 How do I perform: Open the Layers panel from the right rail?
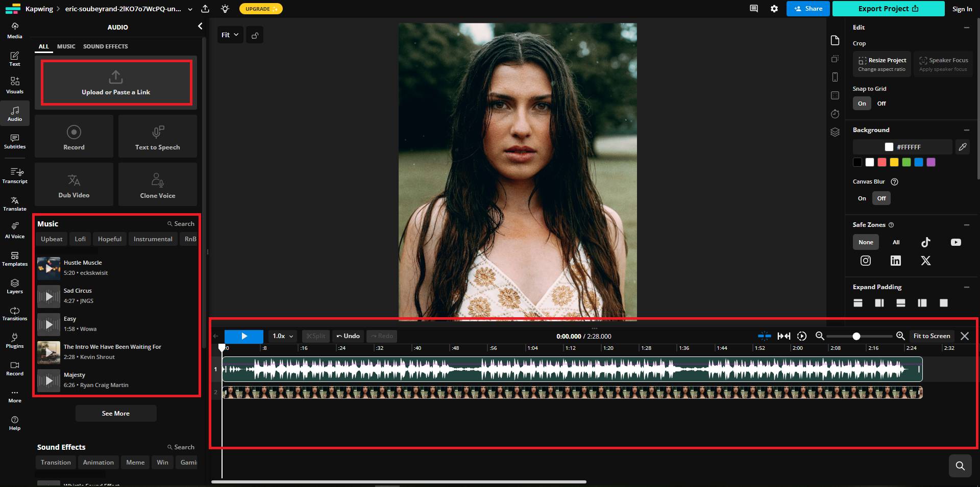tap(836, 133)
